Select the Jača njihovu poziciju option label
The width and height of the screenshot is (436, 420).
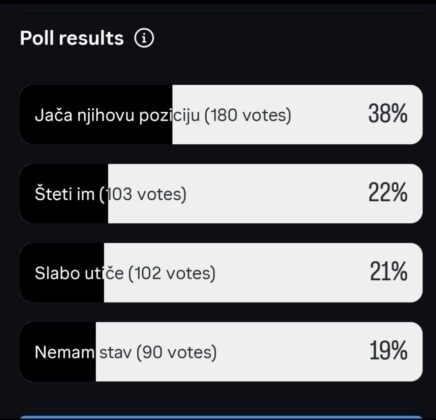point(117,115)
